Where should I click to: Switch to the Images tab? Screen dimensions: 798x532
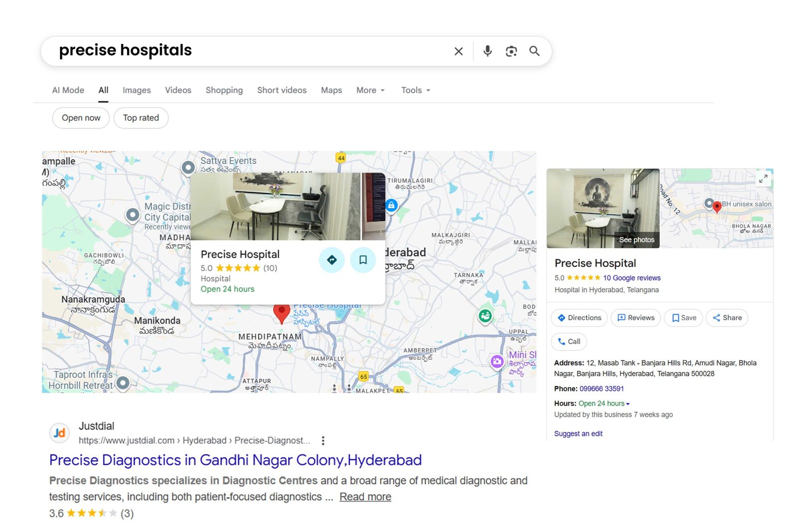[136, 90]
